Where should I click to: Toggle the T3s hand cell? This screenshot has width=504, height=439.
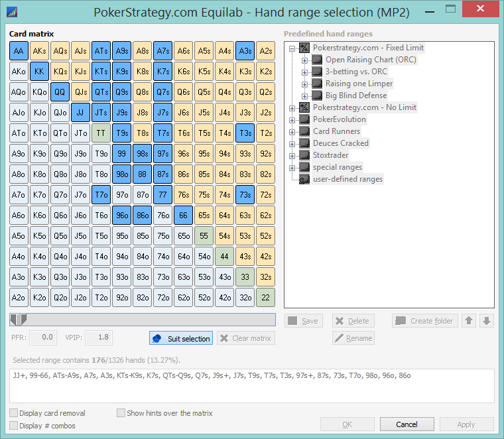click(x=245, y=133)
